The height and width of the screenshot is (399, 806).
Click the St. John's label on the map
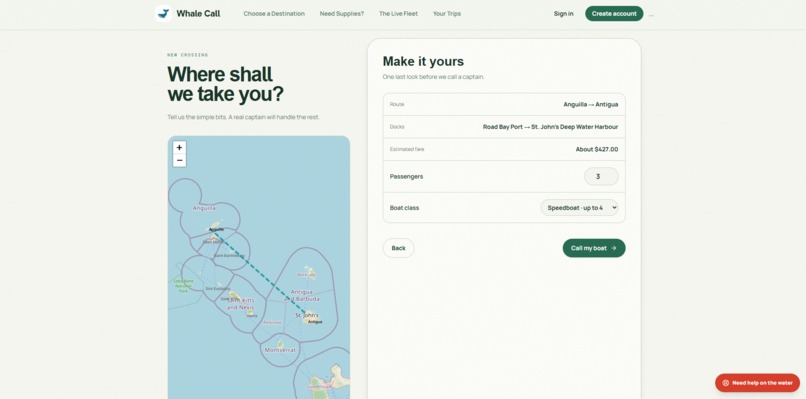pos(307,315)
